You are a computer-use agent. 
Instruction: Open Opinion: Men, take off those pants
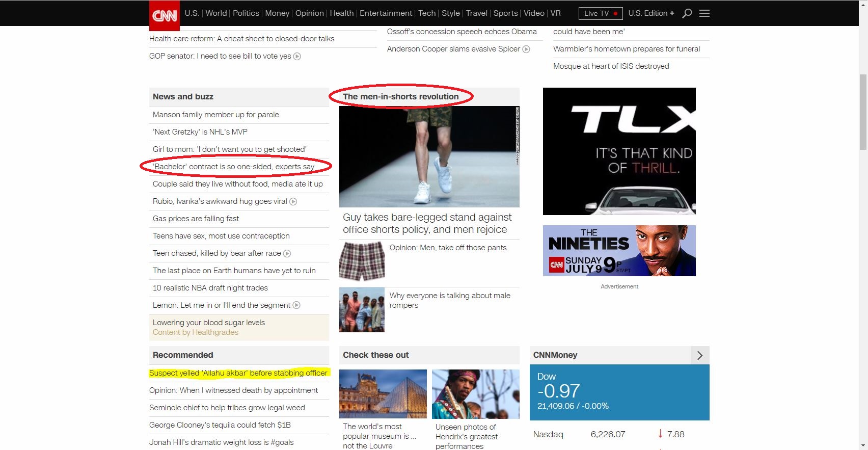tap(448, 248)
